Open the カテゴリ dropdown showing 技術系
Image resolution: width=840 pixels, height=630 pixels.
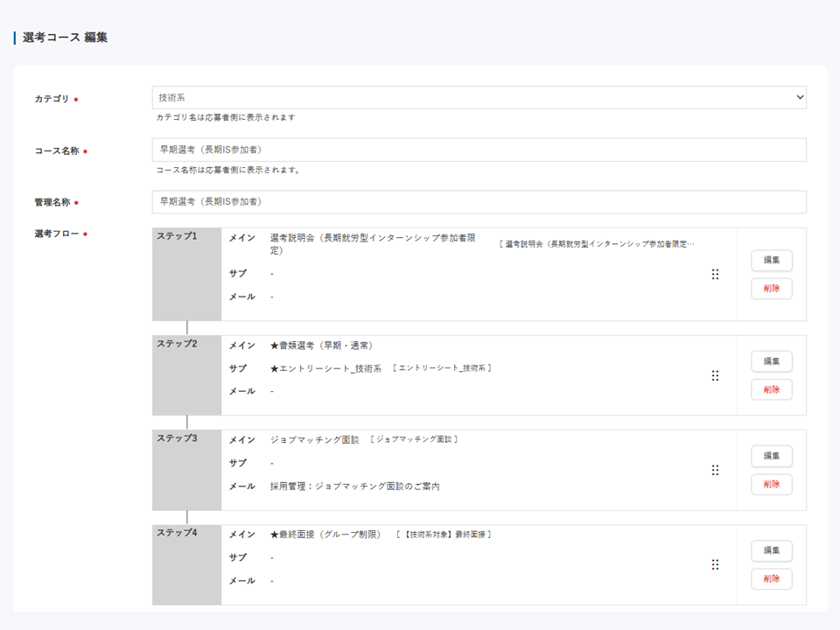point(479,98)
